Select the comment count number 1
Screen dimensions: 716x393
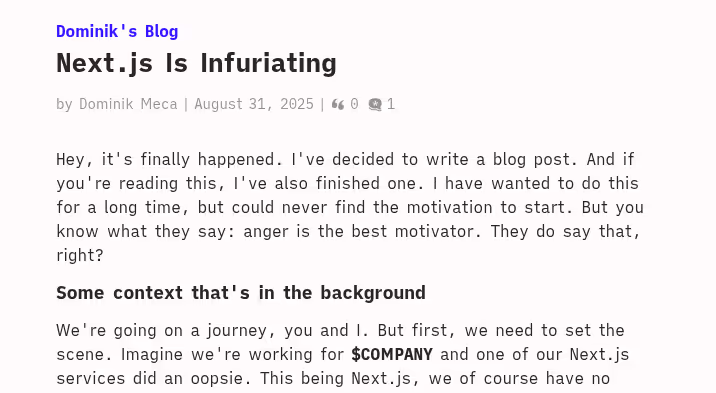coord(391,104)
